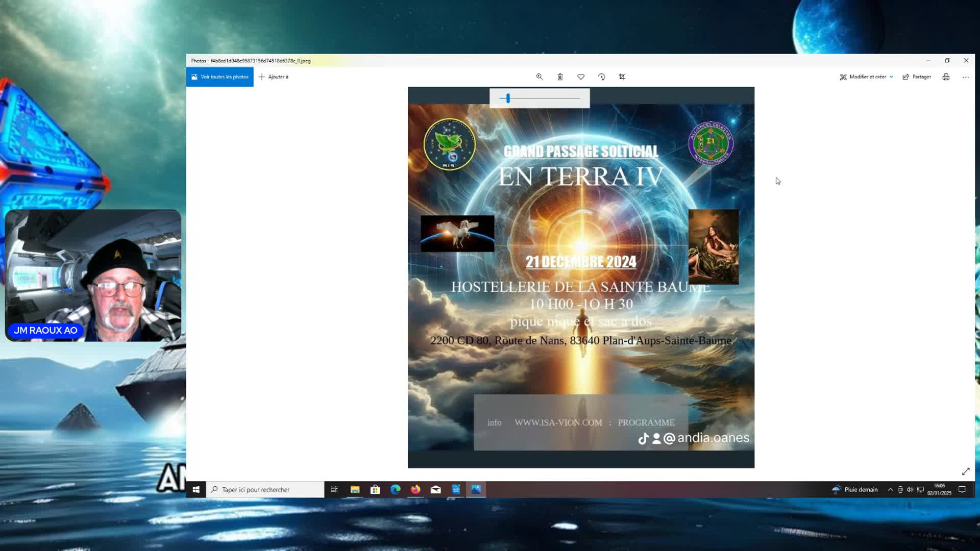Viewport: 980px width, 551px height.
Task: Open the taskbar clock and date
Action: 939,489
